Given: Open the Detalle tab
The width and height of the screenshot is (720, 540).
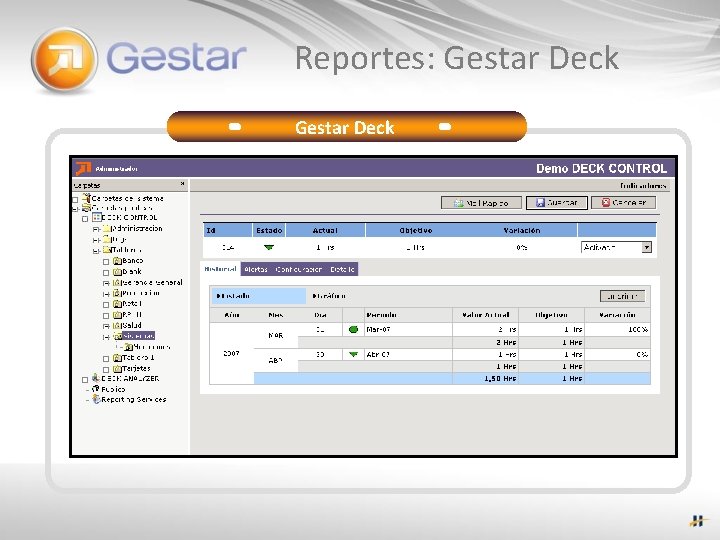Looking at the screenshot, I should tap(342, 270).
